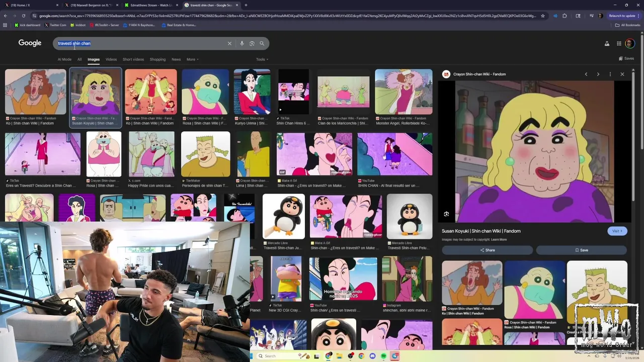
Task: Reload the page in Chrome toolbar
Action: (23, 16)
